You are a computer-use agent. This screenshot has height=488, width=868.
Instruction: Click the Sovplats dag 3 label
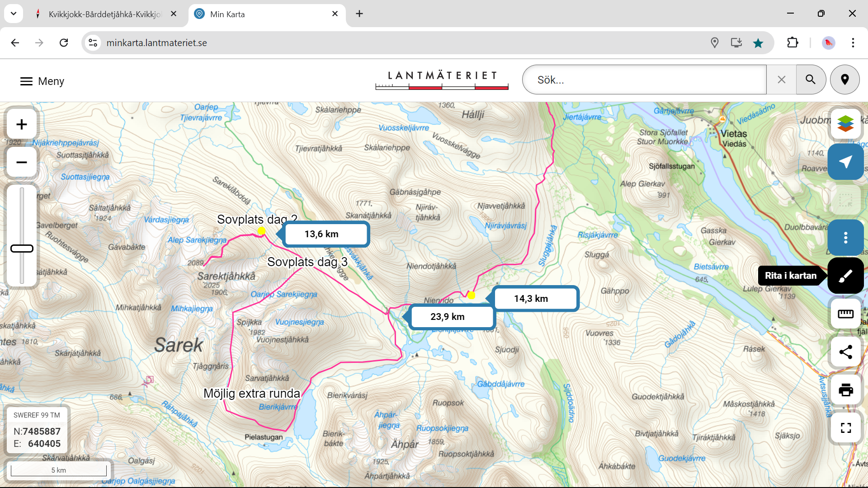[x=307, y=262]
